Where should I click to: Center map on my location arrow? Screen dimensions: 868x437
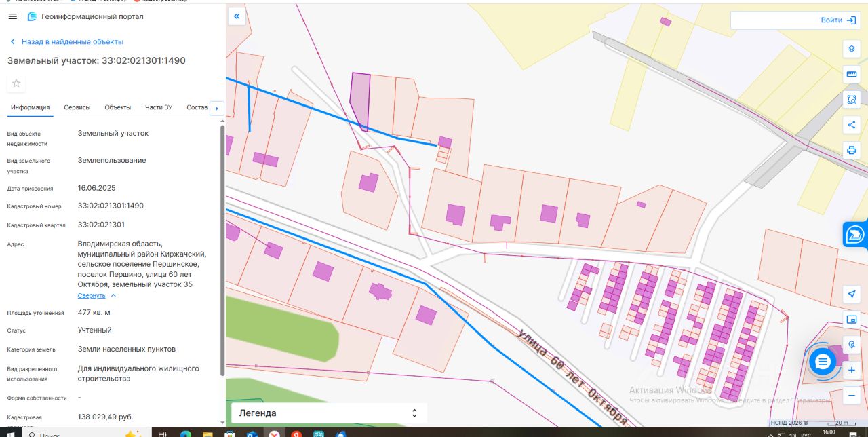pyautogui.click(x=852, y=294)
